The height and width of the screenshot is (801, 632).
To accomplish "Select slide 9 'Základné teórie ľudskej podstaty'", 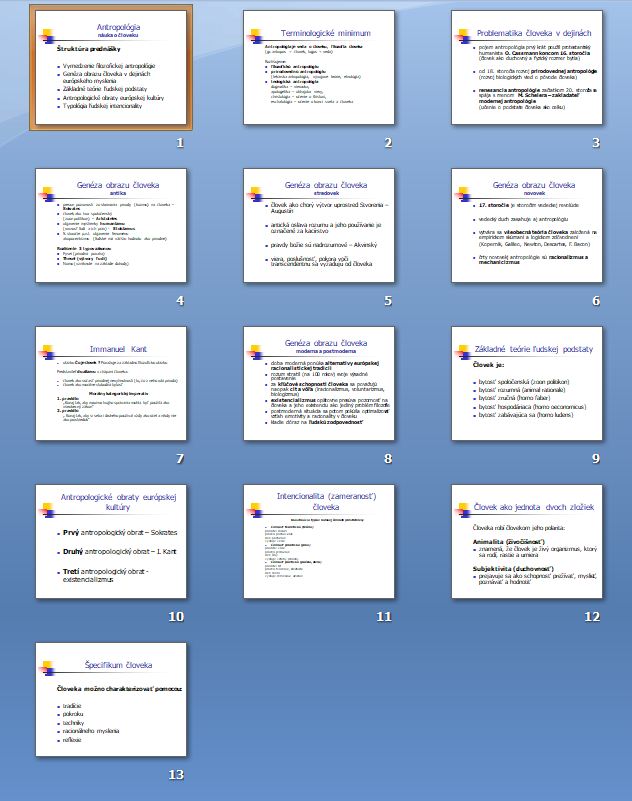I will point(527,384).
